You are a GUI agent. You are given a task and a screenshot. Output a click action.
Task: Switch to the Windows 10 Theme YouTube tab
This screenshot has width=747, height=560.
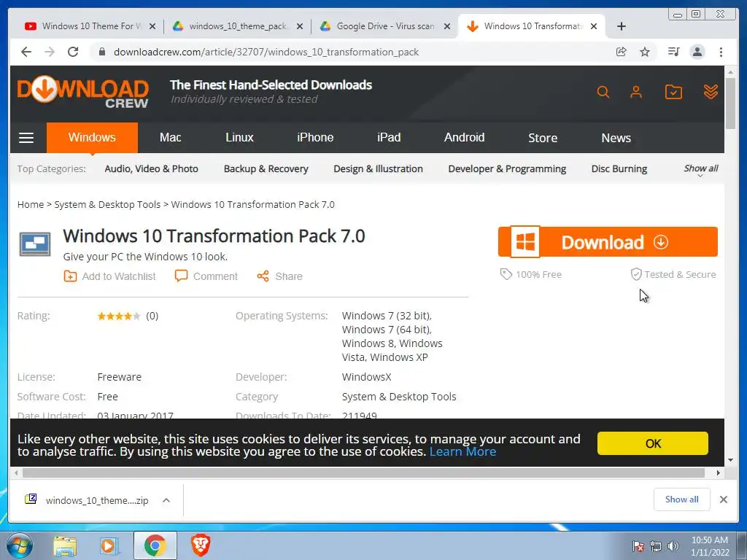[90, 26]
